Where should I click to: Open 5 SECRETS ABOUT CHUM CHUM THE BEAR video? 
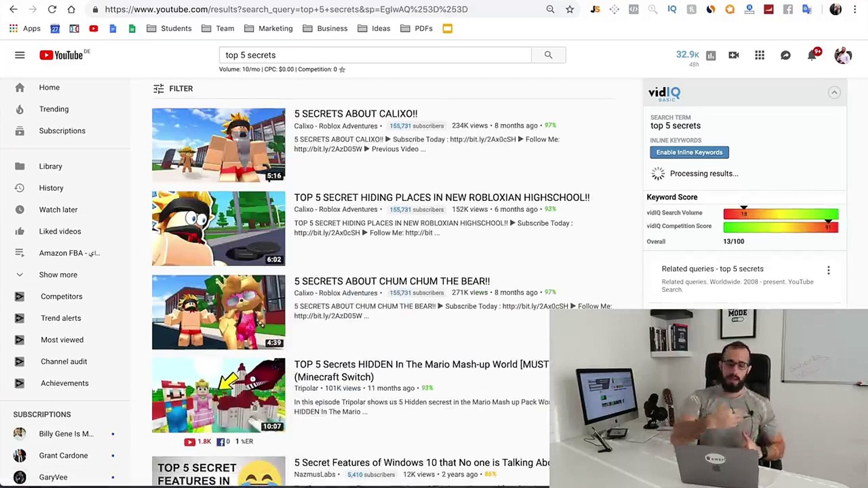pos(392,281)
